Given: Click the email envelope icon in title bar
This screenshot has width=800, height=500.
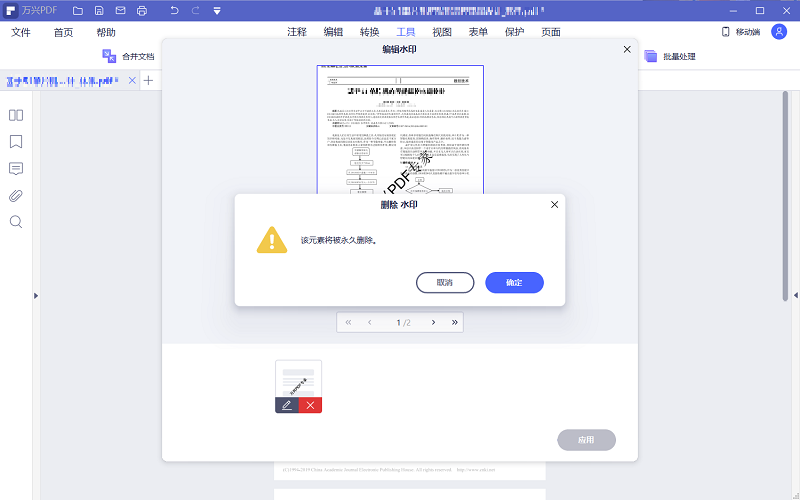Looking at the screenshot, I should pyautogui.click(x=120, y=11).
